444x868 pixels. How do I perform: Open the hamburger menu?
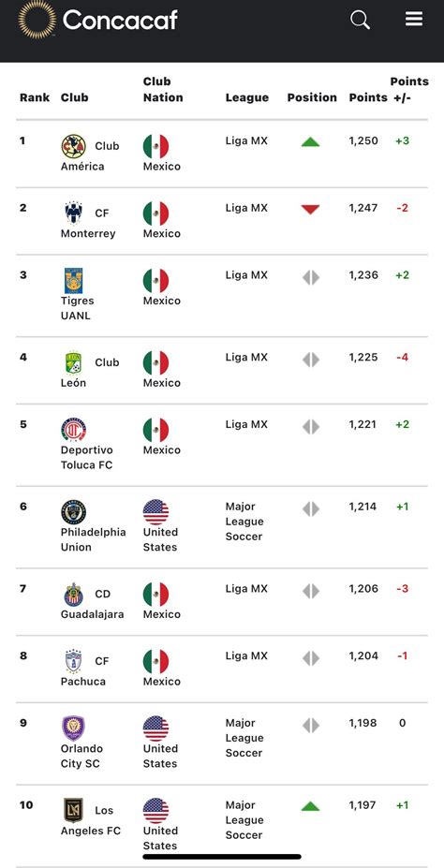click(413, 19)
